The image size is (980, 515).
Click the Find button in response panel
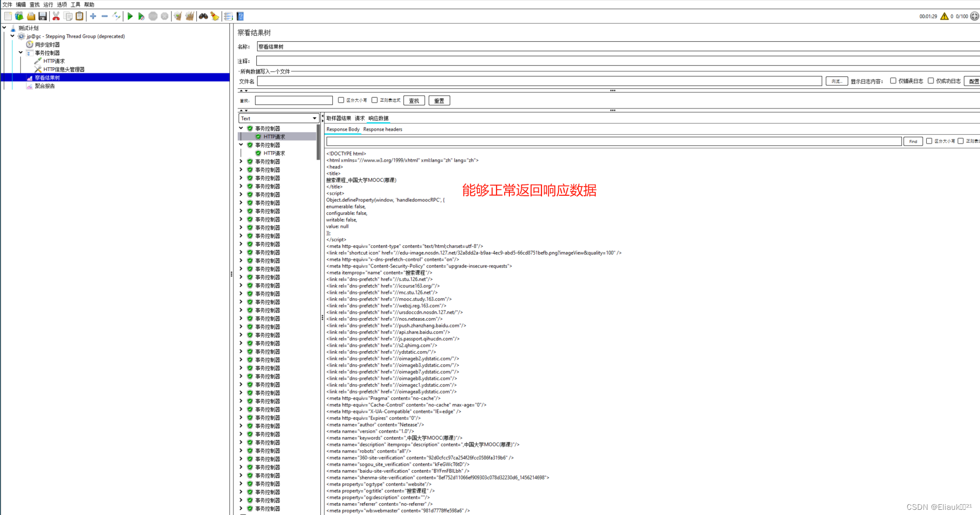(x=913, y=142)
